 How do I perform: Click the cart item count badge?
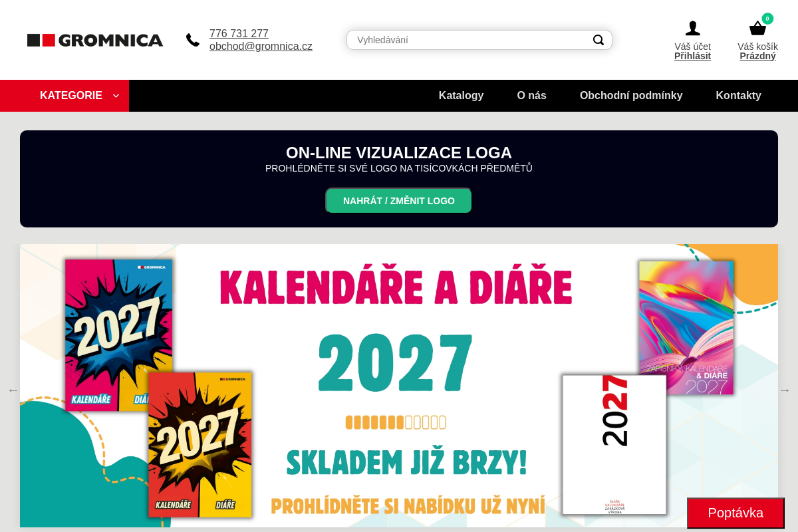[x=767, y=19]
